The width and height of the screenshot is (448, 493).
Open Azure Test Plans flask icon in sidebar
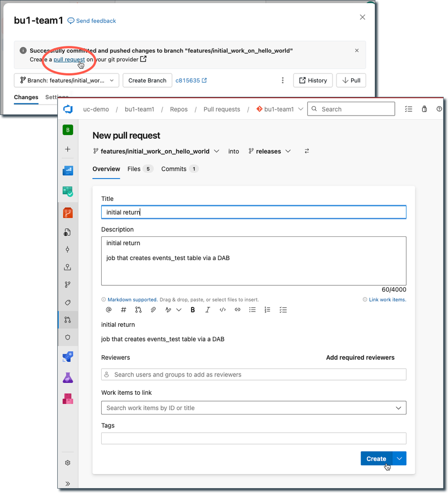[x=68, y=378]
